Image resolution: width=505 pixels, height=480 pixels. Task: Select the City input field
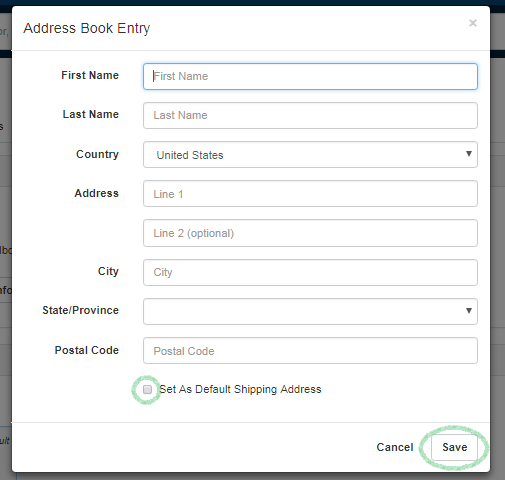pyautogui.click(x=310, y=272)
